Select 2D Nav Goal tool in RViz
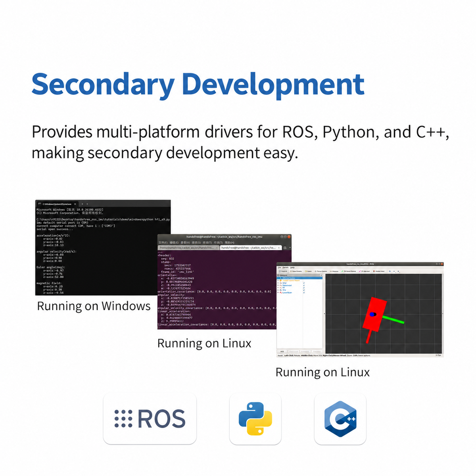The width and height of the screenshot is (476, 476). pos(364,271)
